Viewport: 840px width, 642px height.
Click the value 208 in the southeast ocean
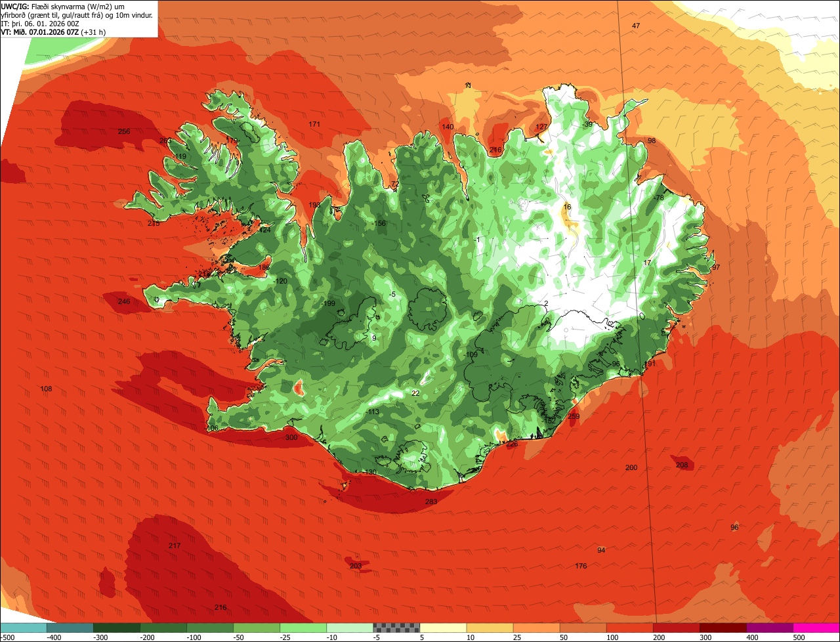click(x=682, y=465)
